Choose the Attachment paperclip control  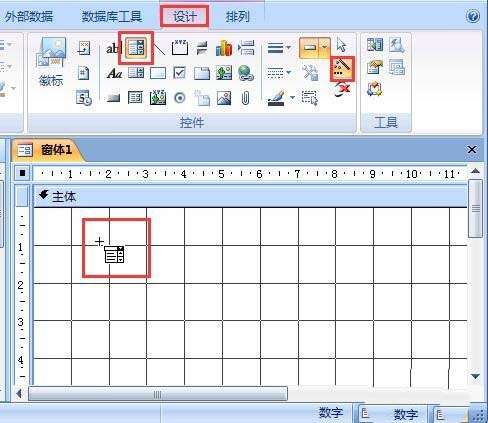[245, 98]
